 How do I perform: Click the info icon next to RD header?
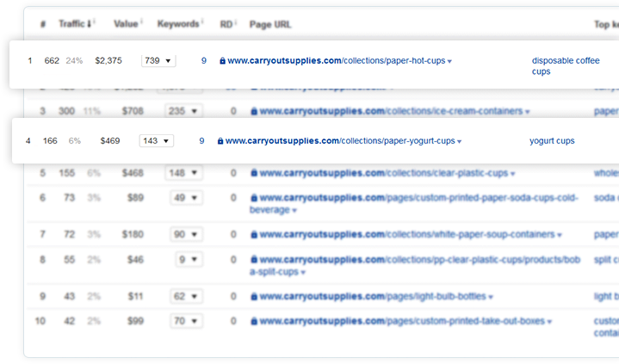pos(236,22)
